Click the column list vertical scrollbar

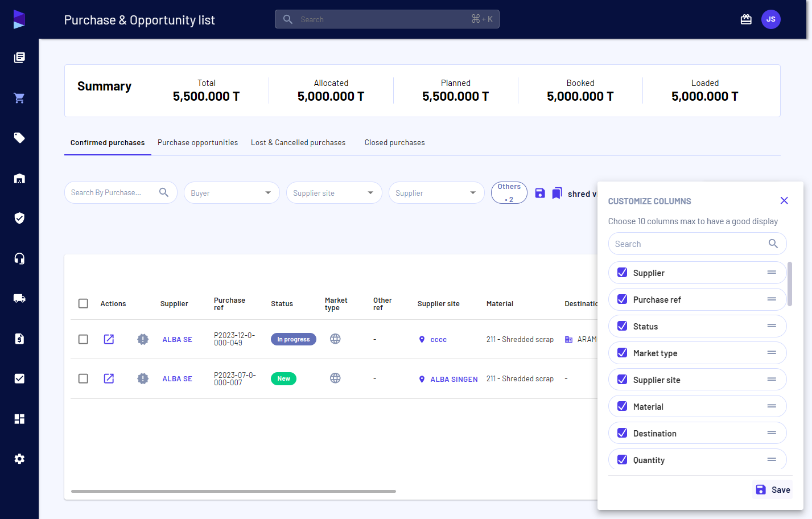(x=790, y=284)
